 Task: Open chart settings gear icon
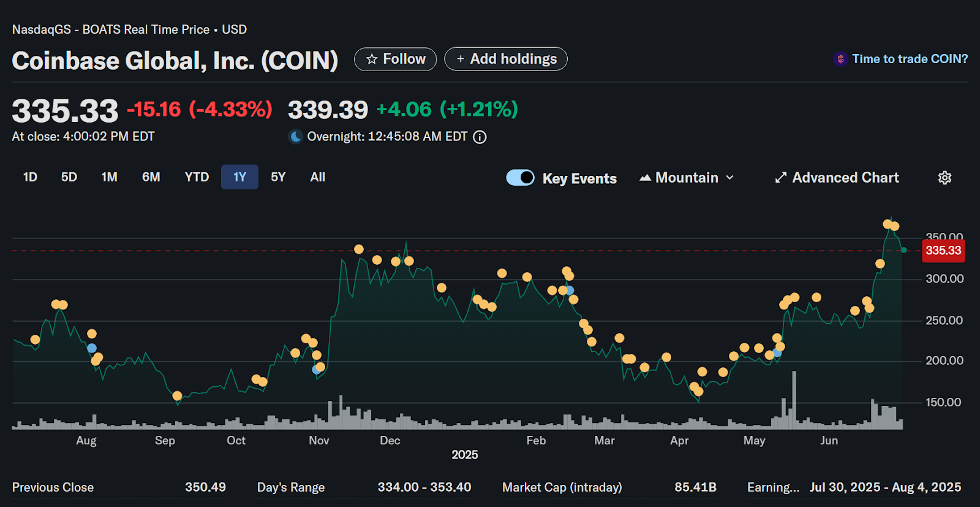944,178
